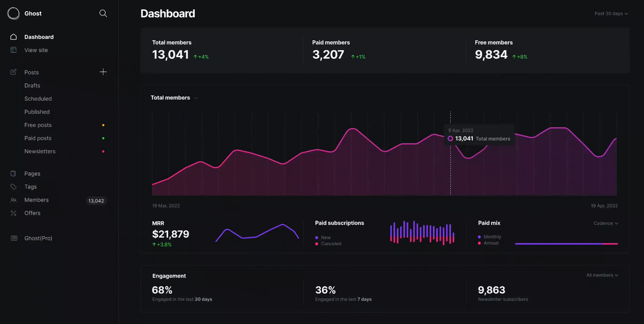Viewport: 644px width, 324px height.
Task: Open the Cadence dropdown in Paid mix
Action: pyautogui.click(x=606, y=223)
